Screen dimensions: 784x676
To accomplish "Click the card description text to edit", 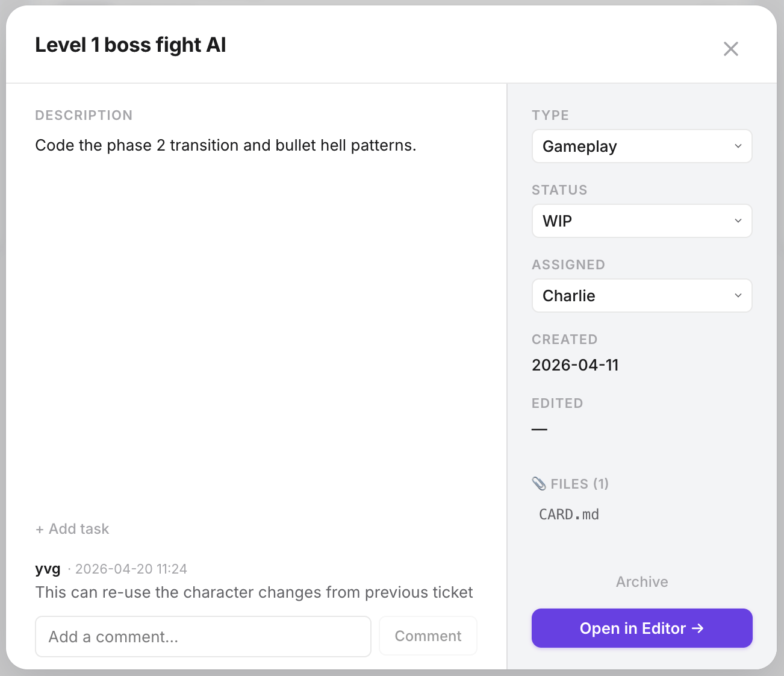I will pyautogui.click(x=226, y=146).
